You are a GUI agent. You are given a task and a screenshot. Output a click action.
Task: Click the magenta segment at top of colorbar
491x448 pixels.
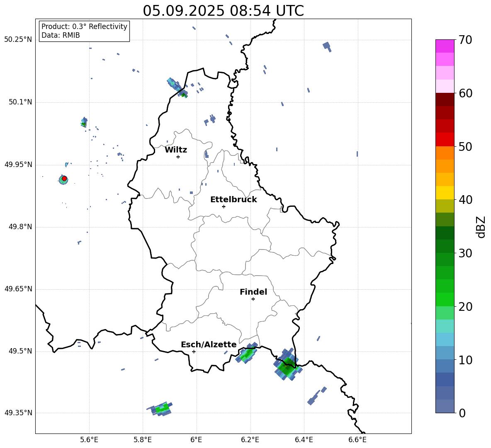pyautogui.click(x=445, y=46)
